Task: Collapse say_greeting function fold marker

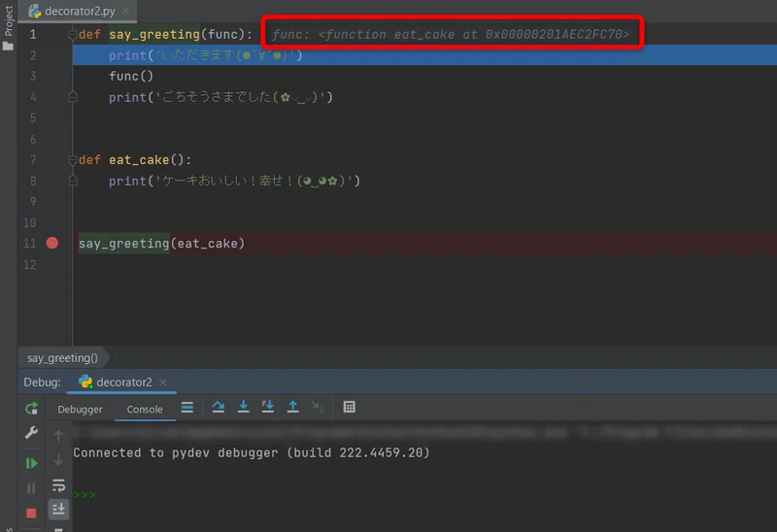Action: 72,35
